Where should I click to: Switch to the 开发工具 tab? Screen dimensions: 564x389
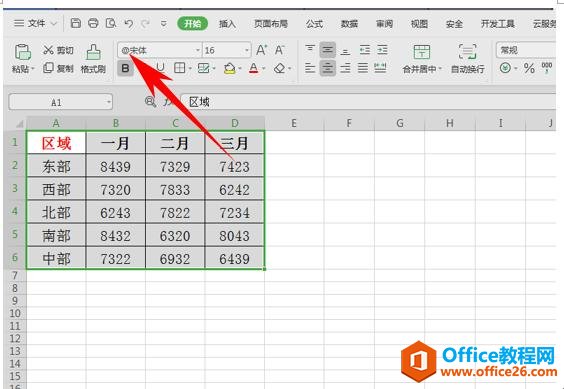(498, 24)
